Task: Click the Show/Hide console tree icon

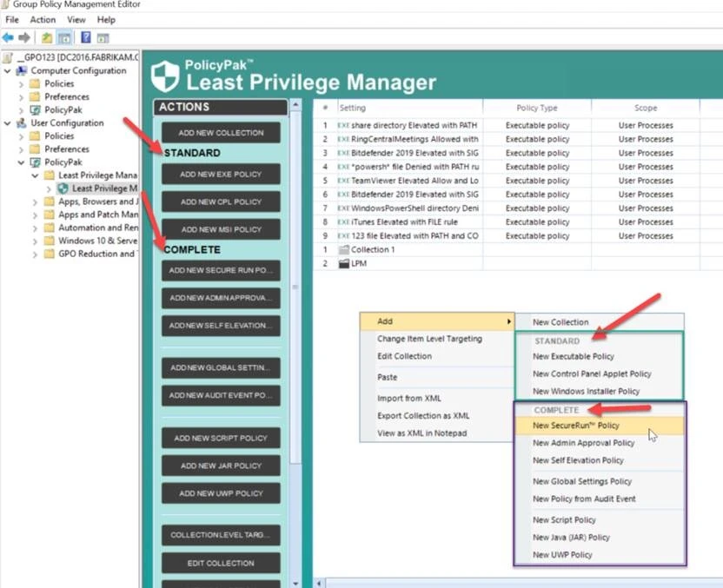Action: [64, 37]
